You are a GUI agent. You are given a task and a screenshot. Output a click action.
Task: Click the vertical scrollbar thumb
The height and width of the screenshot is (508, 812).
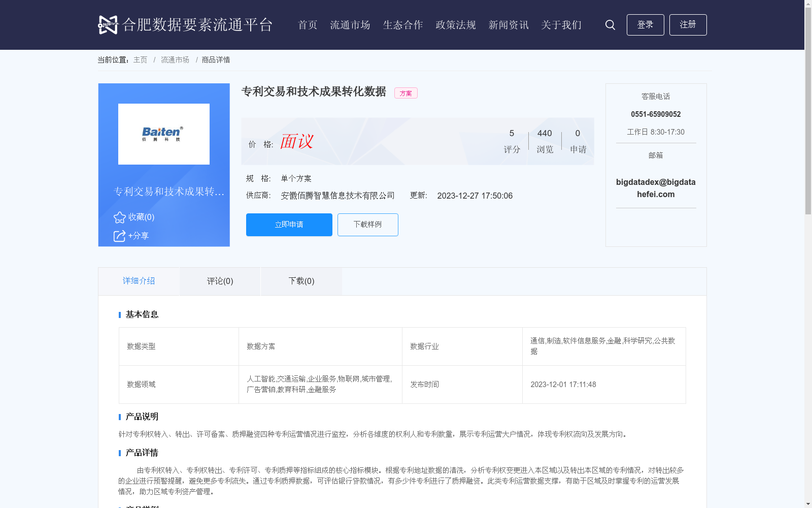(808, 112)
